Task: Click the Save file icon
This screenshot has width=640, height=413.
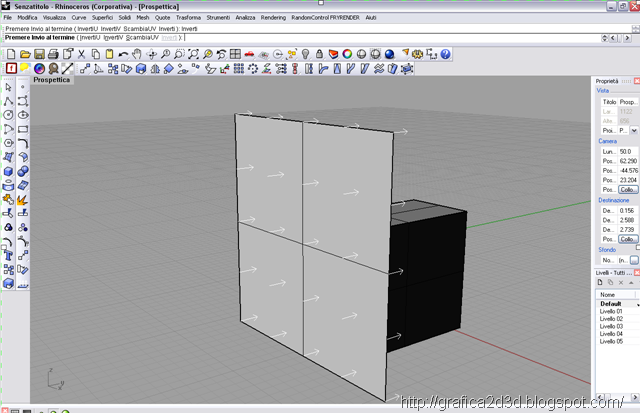Action: click(x=39, y=53)
